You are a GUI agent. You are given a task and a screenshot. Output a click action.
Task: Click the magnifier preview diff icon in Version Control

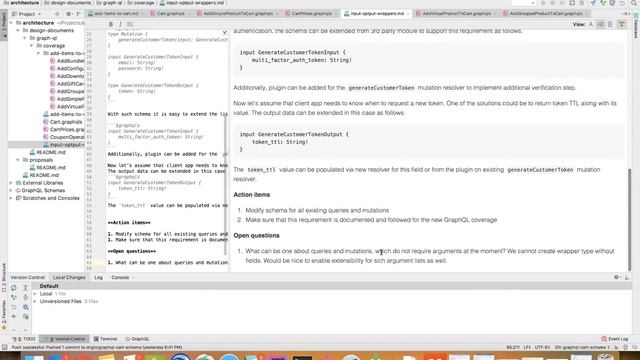(x=25, y=307)
